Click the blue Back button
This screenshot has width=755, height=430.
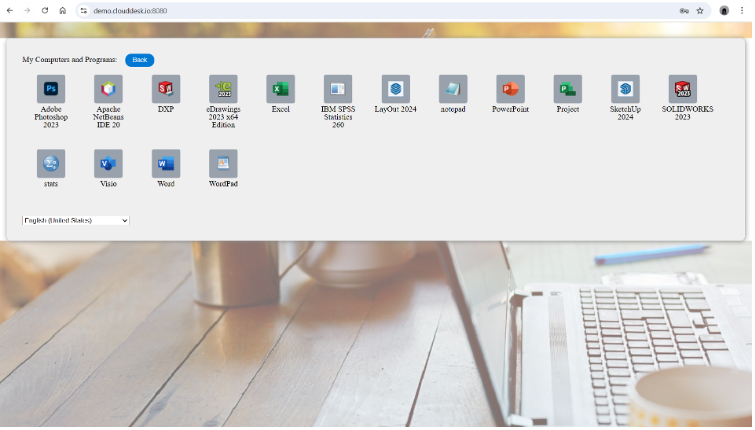coord(140,60)
